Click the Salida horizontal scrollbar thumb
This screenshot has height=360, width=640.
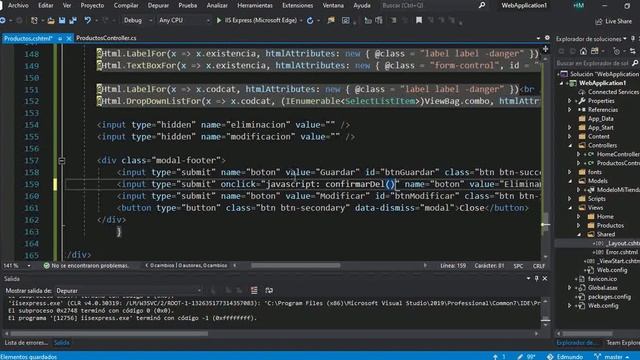[x=109, y=333]
